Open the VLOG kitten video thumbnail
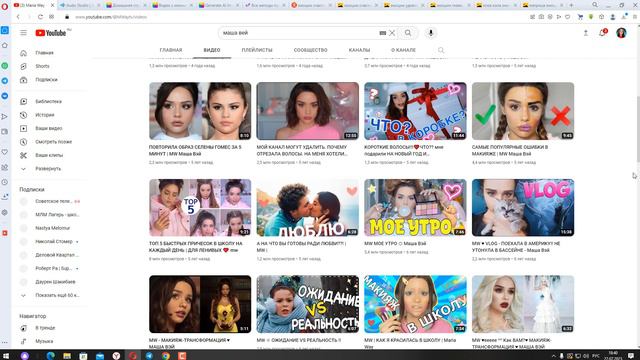 pos(523,207)
